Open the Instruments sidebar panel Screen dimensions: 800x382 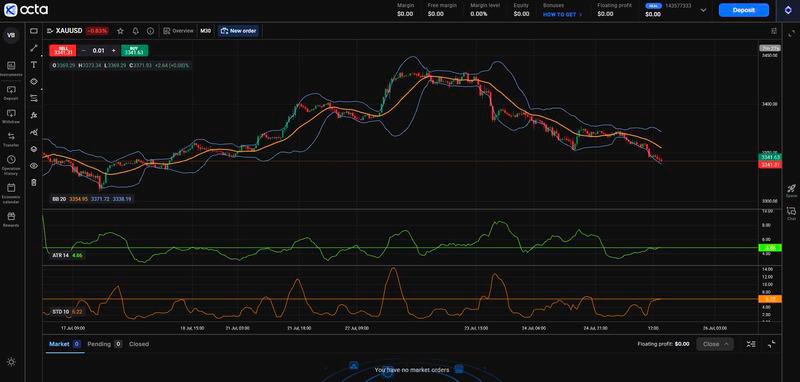coord(11,69)
